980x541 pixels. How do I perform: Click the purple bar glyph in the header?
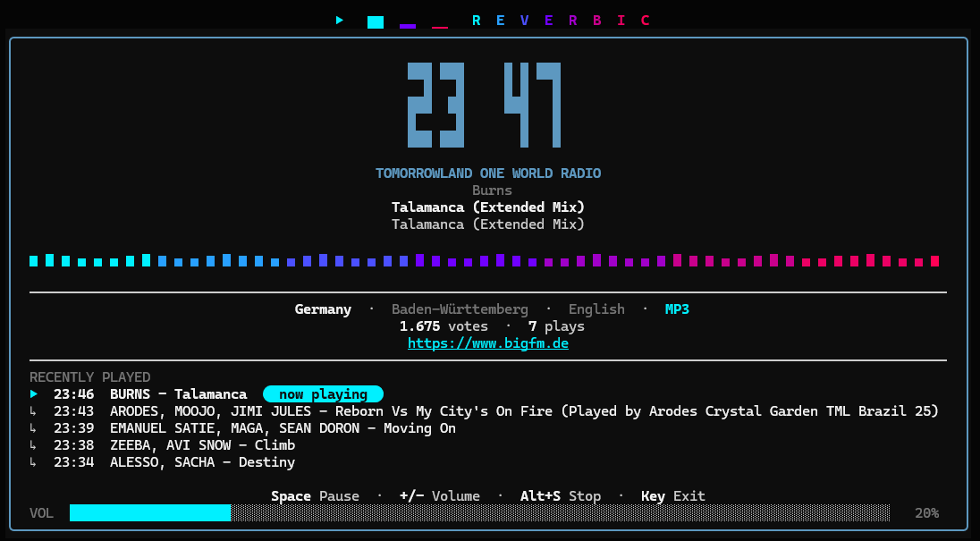(x=408, y=26)
